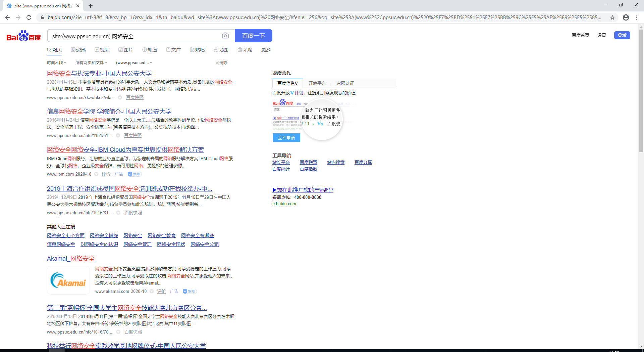
Task: Open Chrome three-dot menu
Action: [637, 17]
